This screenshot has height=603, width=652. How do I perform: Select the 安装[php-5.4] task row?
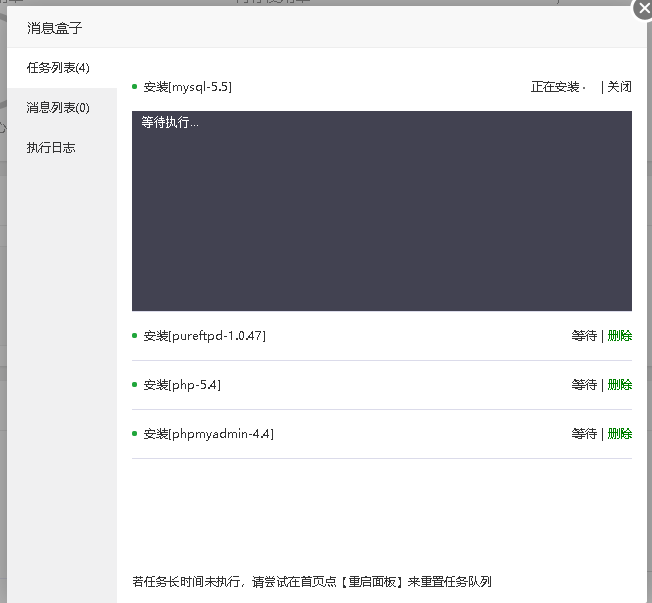382,385
